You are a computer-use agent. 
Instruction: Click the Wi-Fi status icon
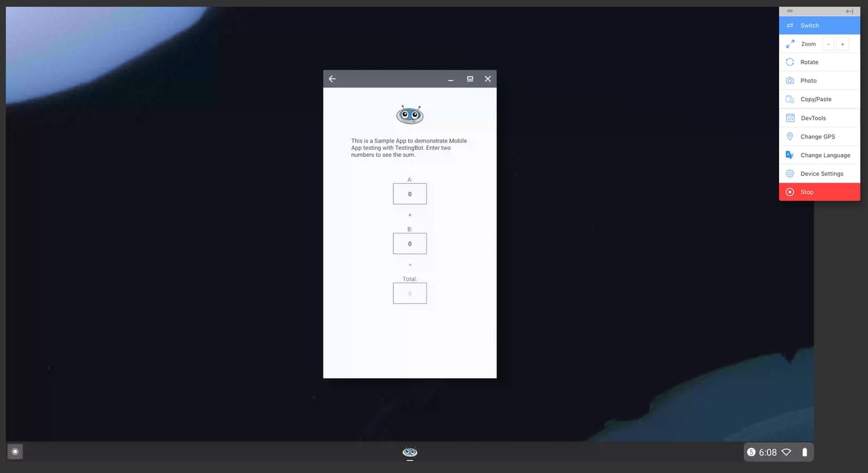coord(787,452)
